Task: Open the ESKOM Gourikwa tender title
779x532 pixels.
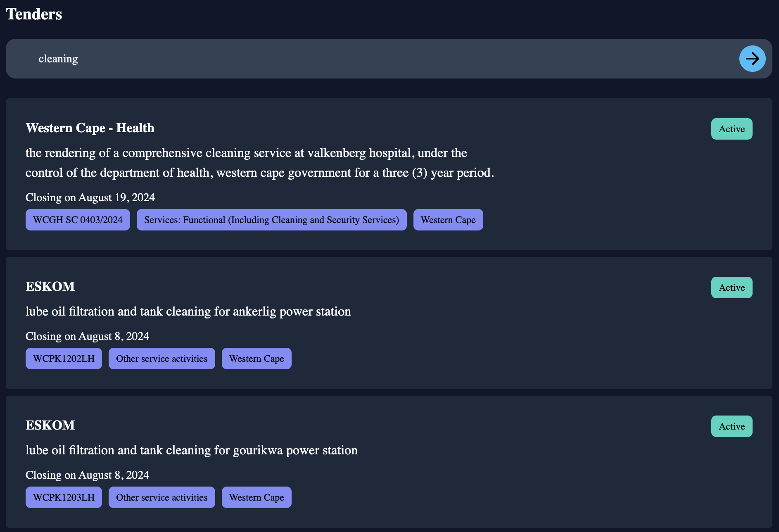Action: click(x=50, y=425)
